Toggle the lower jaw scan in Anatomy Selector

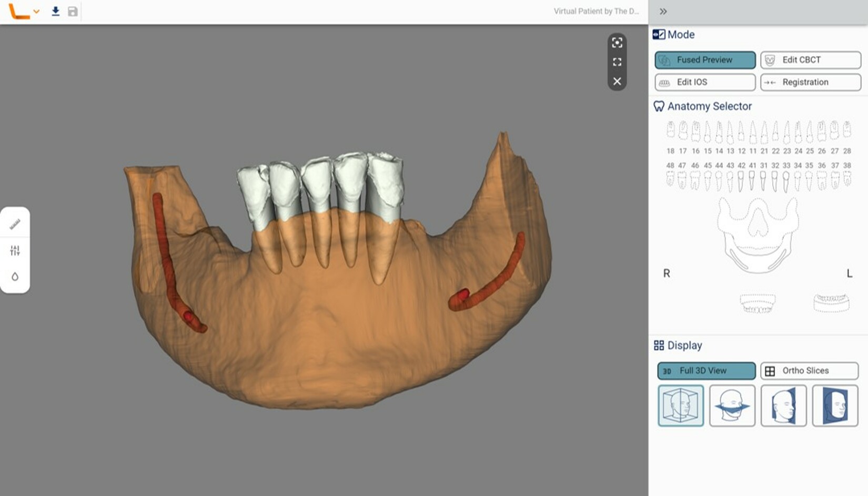click(x=831, y=302)
